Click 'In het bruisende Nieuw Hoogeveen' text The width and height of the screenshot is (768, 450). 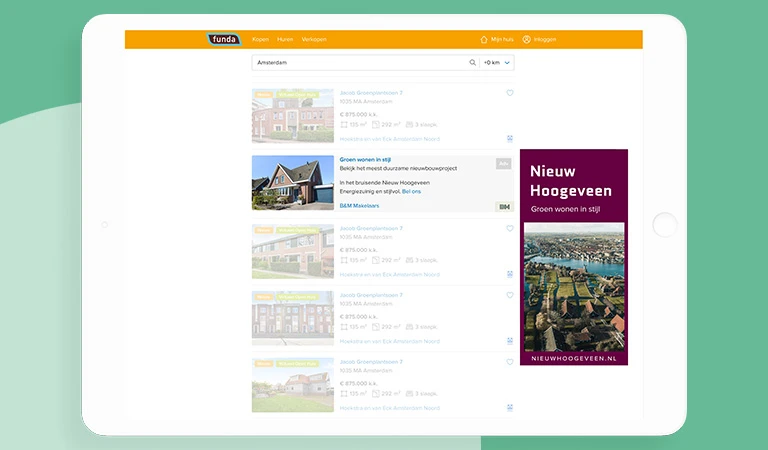(x=384, y=183)
